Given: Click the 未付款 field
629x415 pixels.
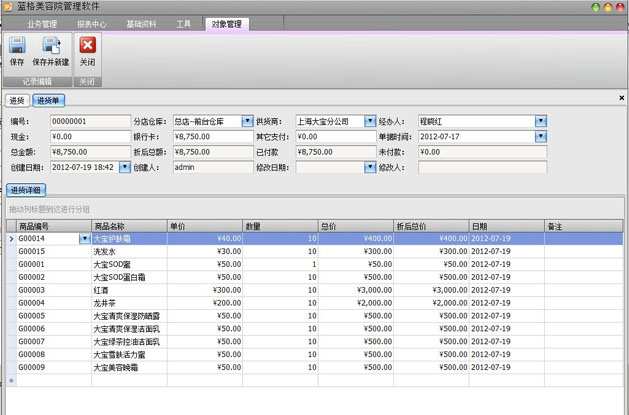Looking at the screenshot, I should pyautogui.click(x=482, y=152).
